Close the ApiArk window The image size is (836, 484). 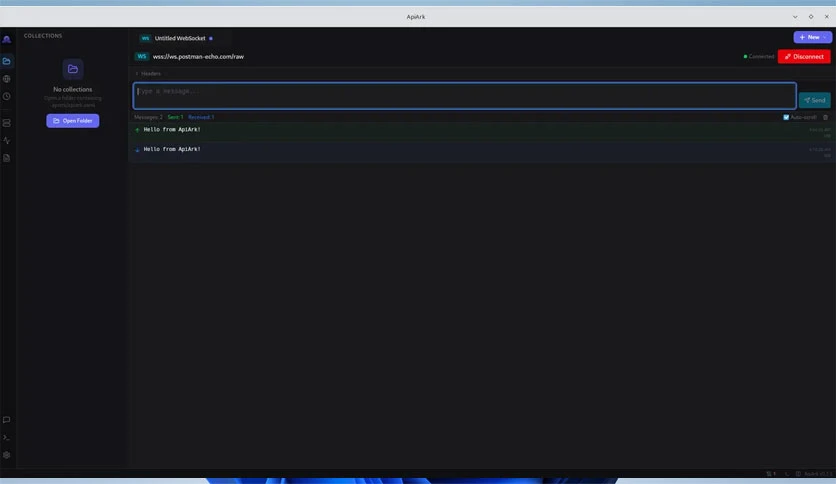827,17
